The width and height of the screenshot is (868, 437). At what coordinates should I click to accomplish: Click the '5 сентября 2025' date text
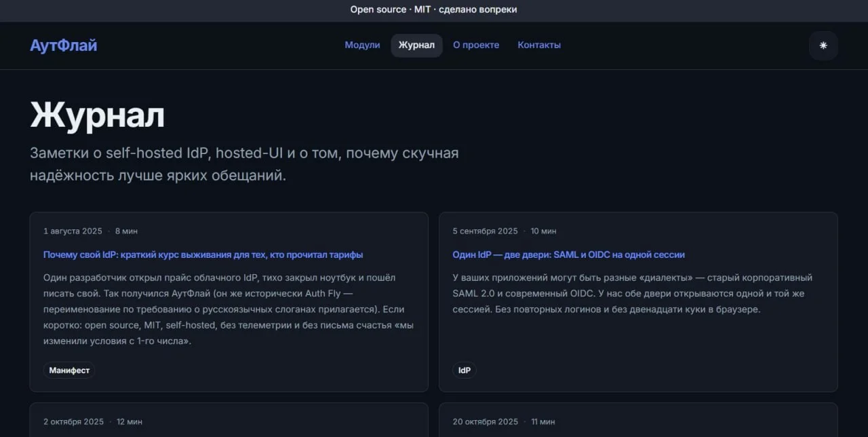(485, 231)
